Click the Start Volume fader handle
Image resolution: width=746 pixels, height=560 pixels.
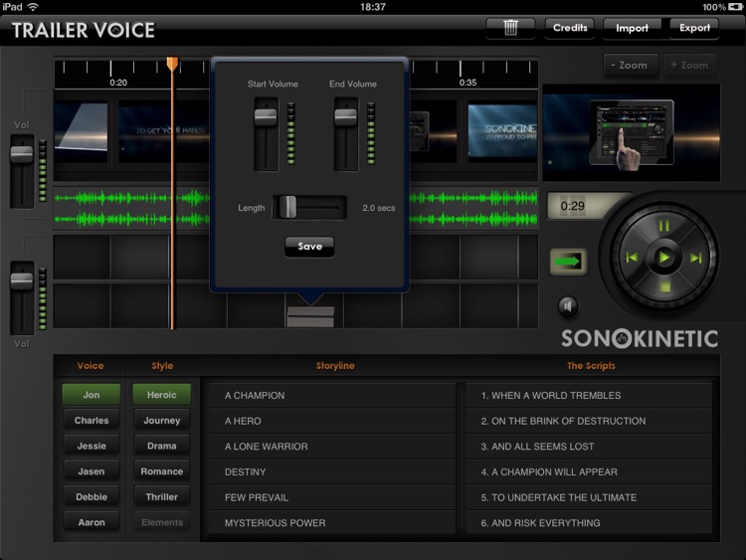click(266, 116)
